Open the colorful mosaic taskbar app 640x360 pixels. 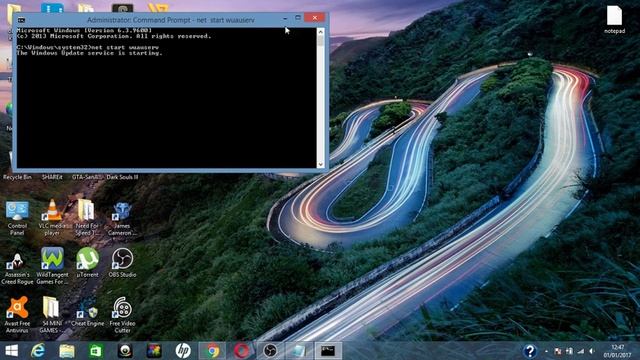tap(154, 351)
